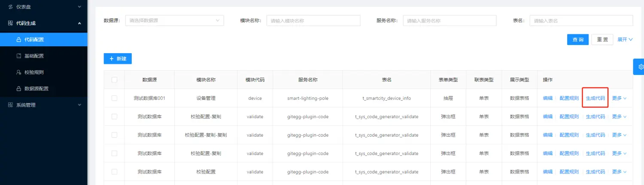Image resolution: width=644 pixels, height=185 pixels.
Task: Open the 数据源 select dropdown
Action: (174, 21)
